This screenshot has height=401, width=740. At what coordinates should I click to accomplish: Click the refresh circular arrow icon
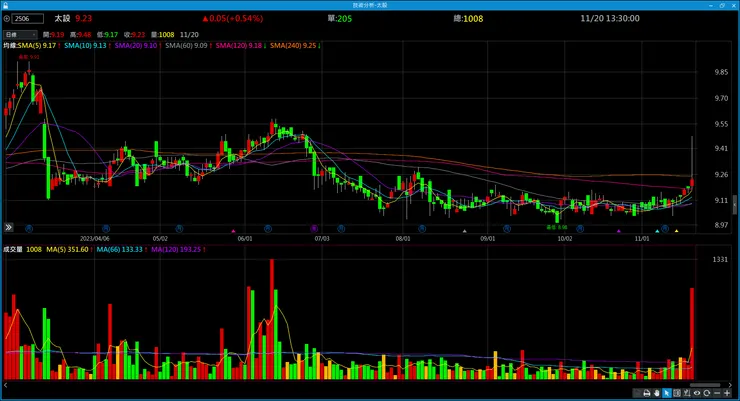point(706,393)
